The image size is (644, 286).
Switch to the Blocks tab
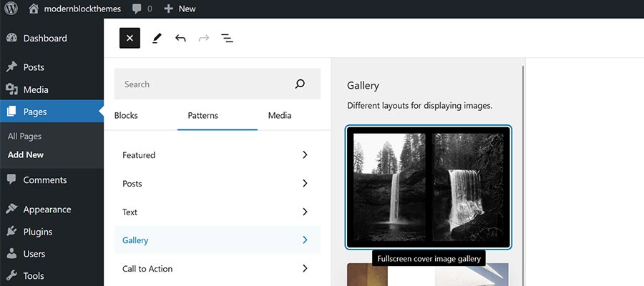click(126, 115)
